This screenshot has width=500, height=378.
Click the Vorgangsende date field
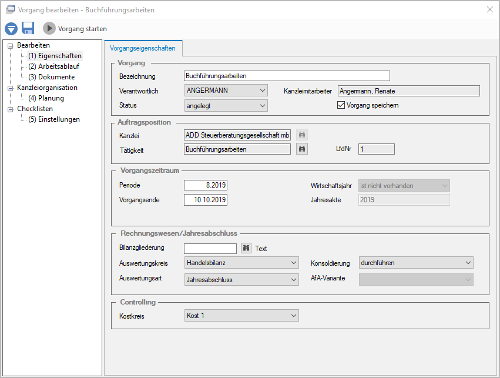[x=206, y=200]
